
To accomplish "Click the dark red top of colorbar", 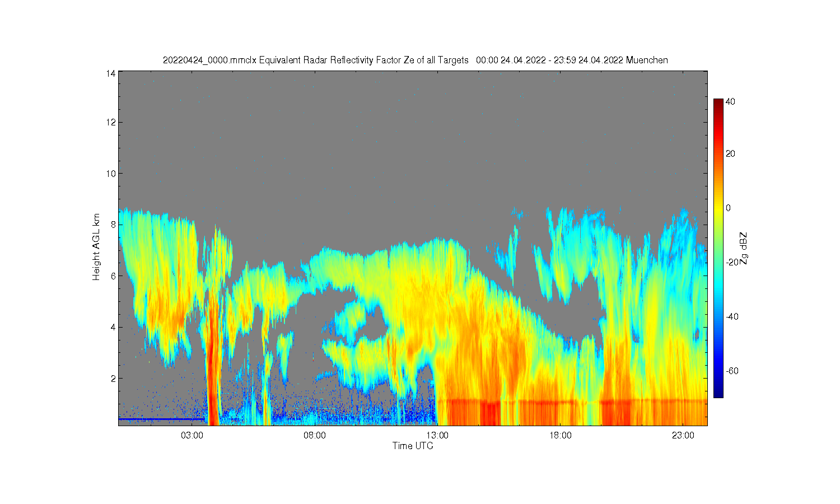I will click(x=718, y=103).
